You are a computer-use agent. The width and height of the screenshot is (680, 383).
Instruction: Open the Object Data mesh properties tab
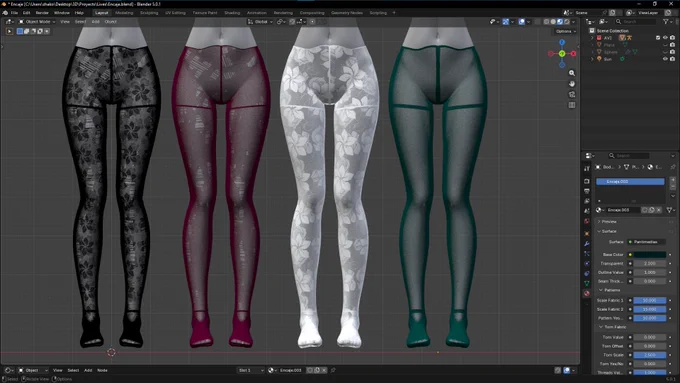pos(587,283)
